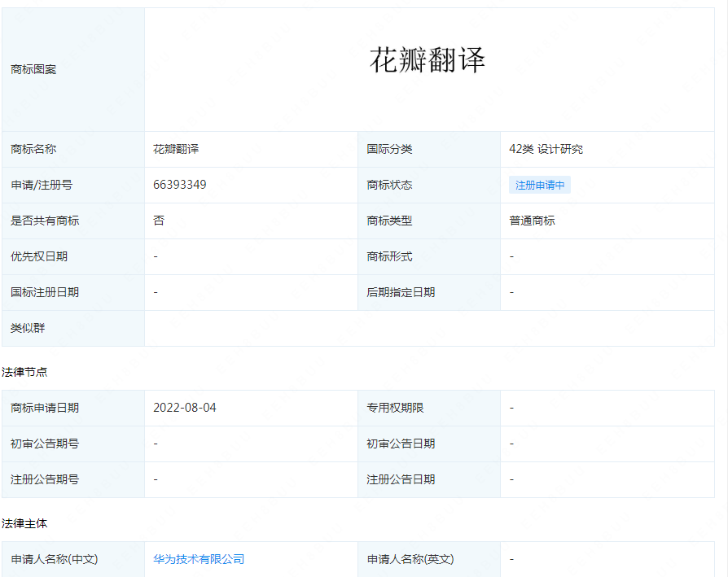Click the 申请人名称(英文) field label
This screenshot has width=728, height=577.
[410, 559]
